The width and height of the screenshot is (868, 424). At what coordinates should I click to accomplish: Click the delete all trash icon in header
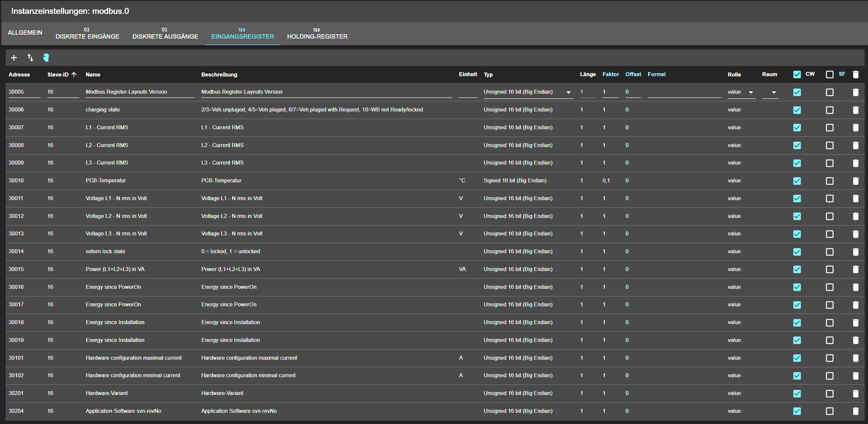pos(855,75)
